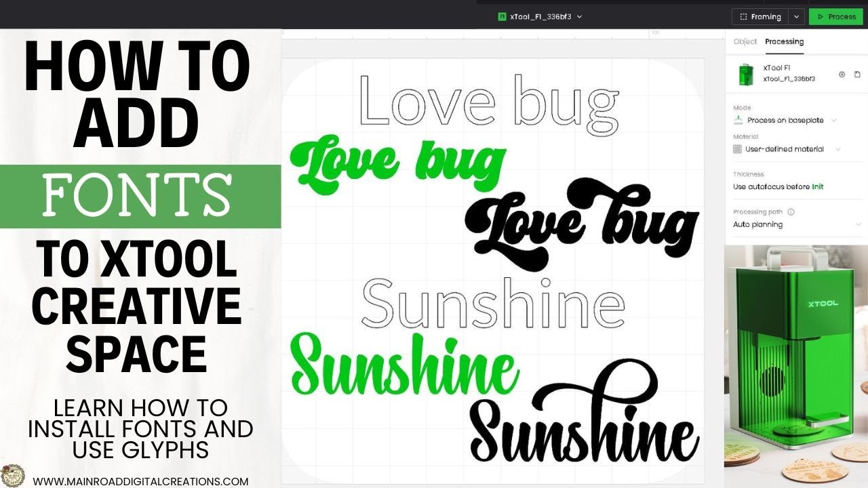This screenshot has width=868, height=488.
Task: Click the user-defined material swatch icon
Action: click(x=738, y=149)
